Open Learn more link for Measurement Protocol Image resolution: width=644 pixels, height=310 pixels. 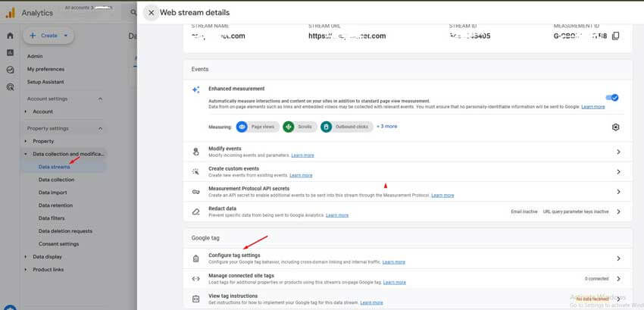click(442, 196)
